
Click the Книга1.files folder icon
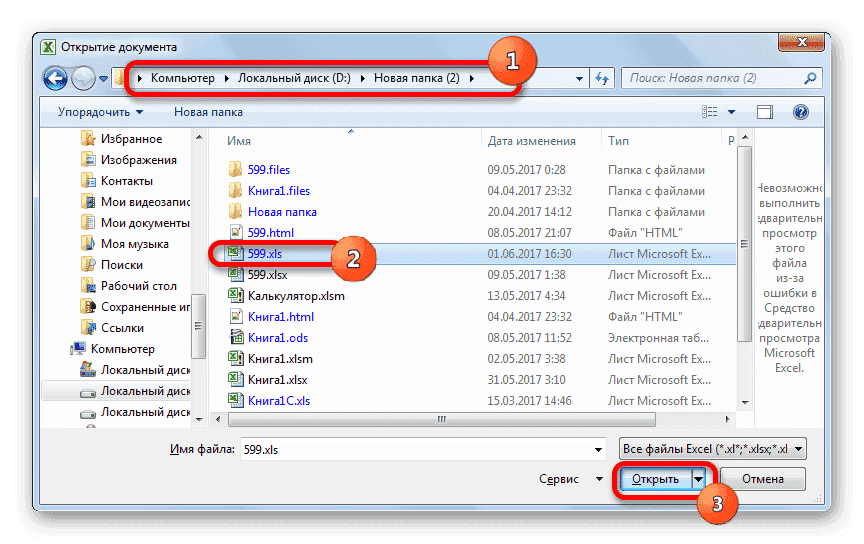coord(235,190)
